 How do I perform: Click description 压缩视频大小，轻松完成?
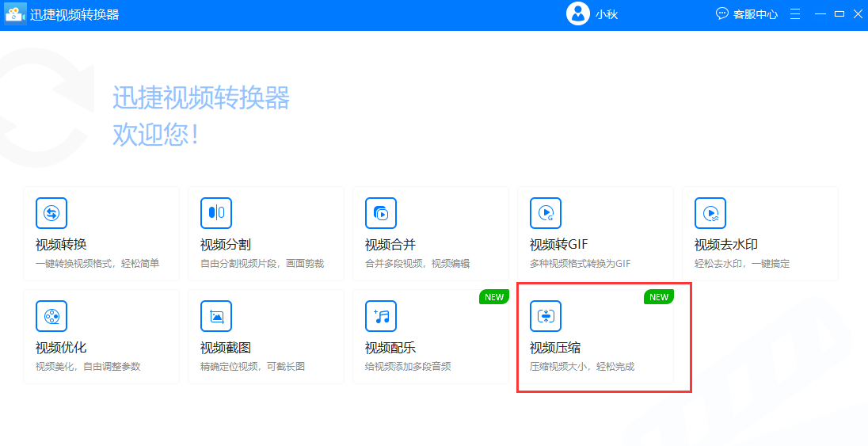tap(582, 367)
